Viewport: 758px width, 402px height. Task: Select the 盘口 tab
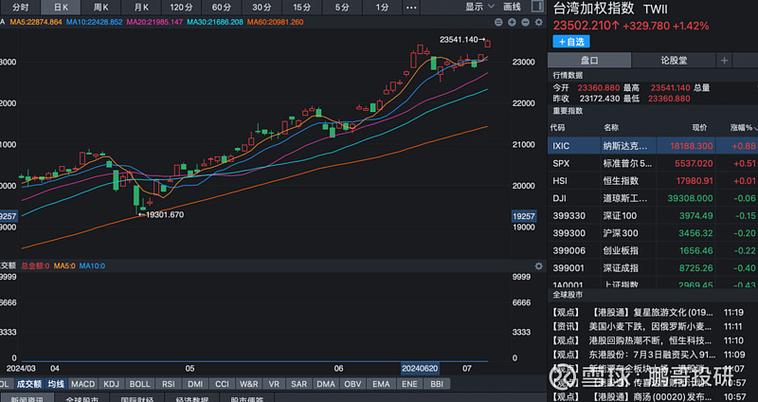pos(589,60)
